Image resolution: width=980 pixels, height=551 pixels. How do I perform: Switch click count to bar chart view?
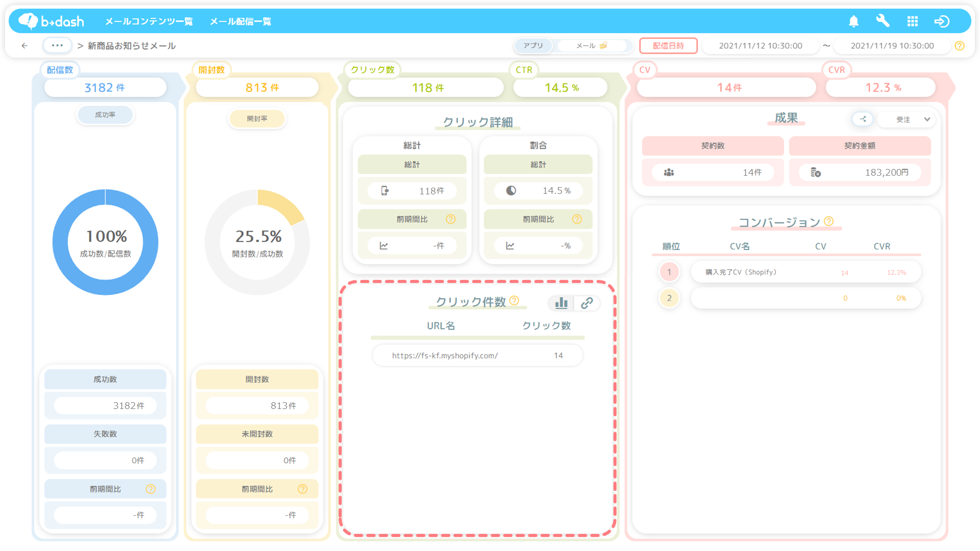click(561, 303)
